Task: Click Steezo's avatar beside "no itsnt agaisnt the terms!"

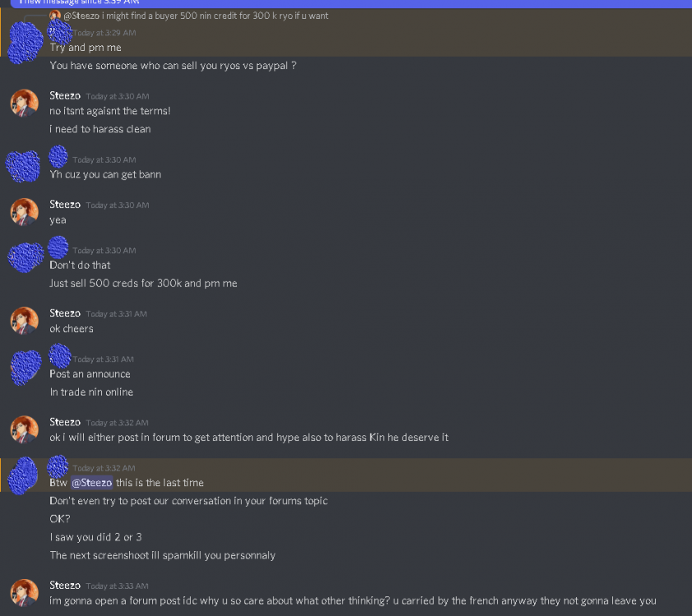Action: (x=25, y=103)
